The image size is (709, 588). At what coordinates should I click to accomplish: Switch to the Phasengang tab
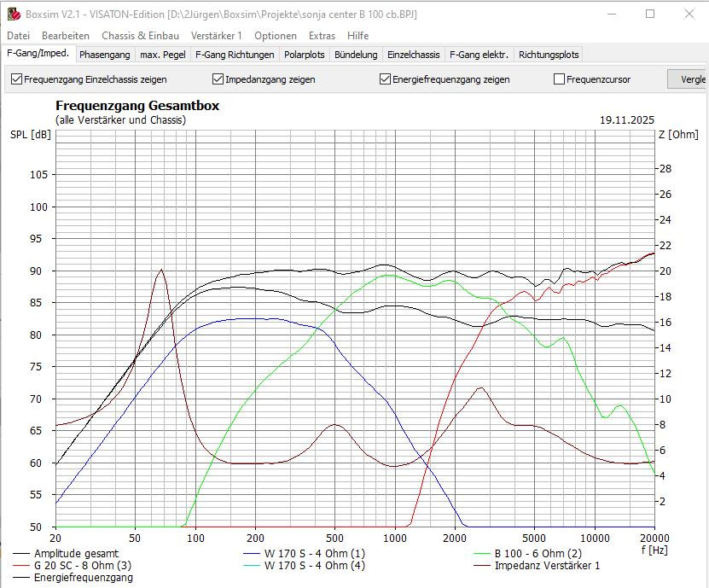coord(105,55)
